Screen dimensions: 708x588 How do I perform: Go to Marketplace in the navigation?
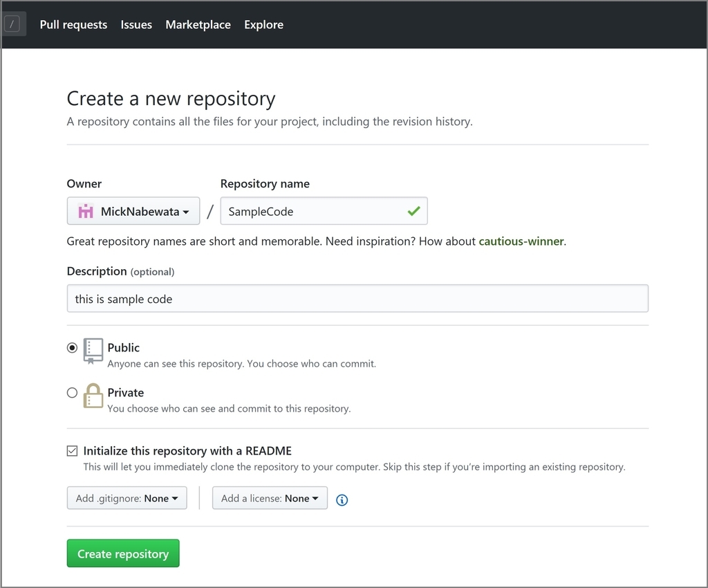pos(198,24)
